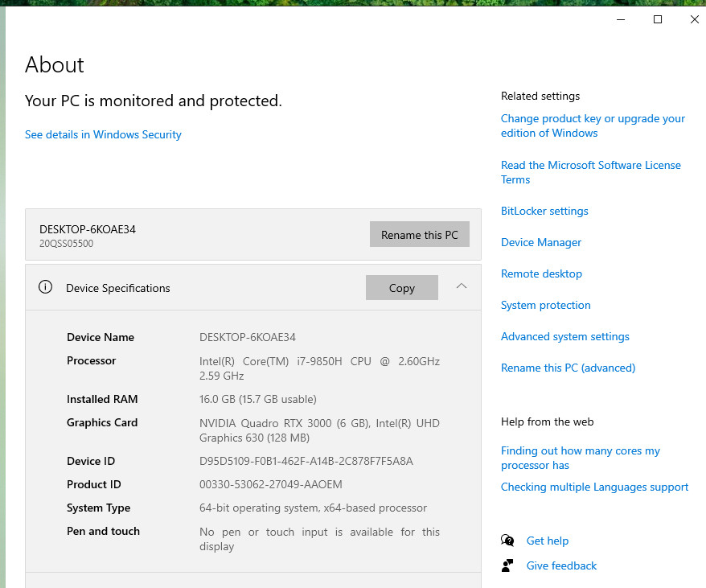Viewport: 706px width, 588px height.
Task: Click the Pen and touch value text
Action: 319,539
